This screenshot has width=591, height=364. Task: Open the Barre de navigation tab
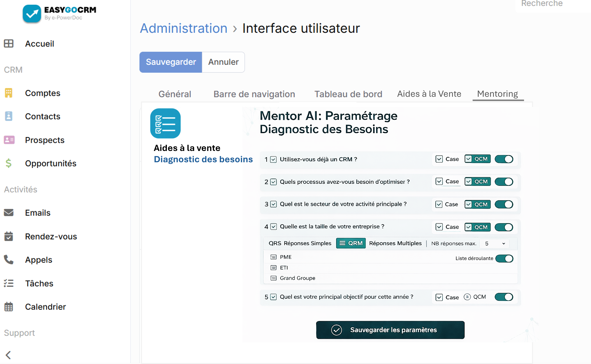[x=254, y=94]
